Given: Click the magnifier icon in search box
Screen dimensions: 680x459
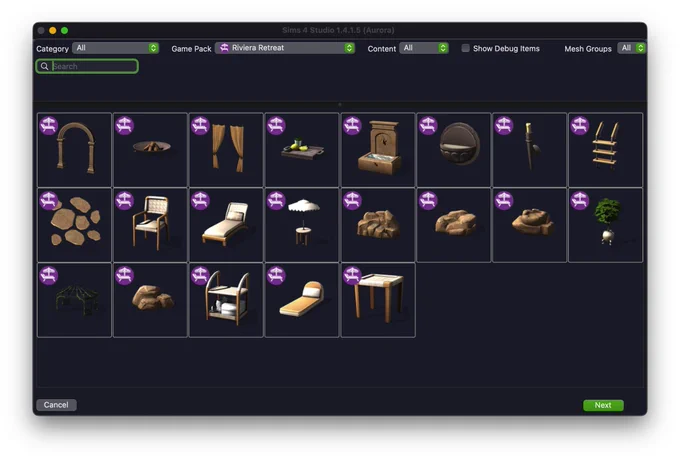Looking at the screenshot, I should (44, 66).
